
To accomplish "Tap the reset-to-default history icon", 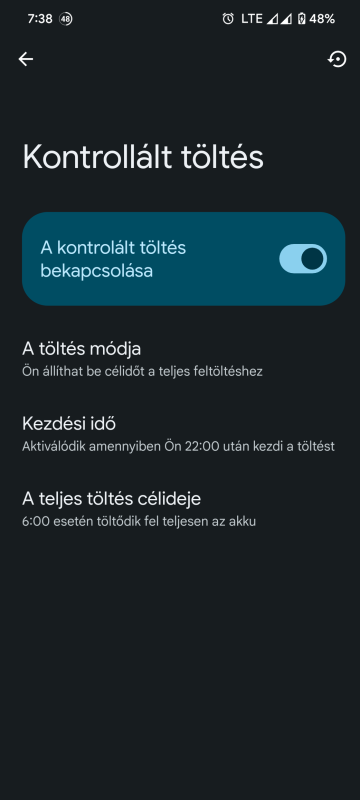I will (x=337, y=59).
